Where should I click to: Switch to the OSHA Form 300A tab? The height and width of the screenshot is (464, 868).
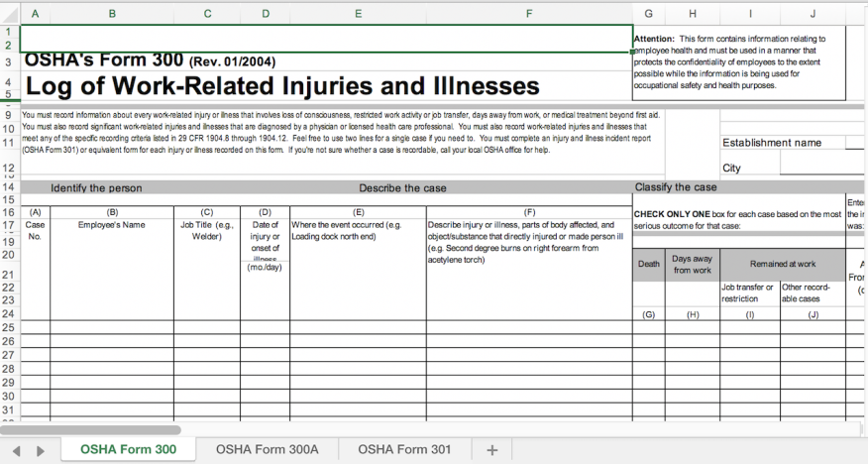(267, 450)
